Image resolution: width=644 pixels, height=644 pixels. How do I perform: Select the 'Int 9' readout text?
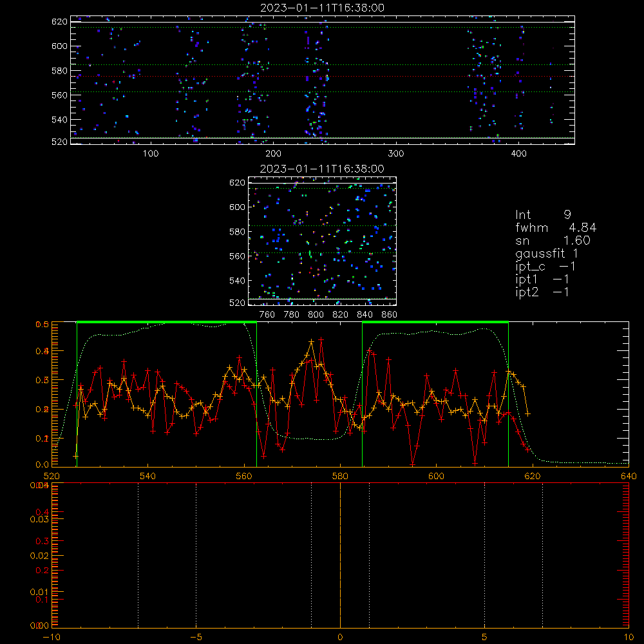tap(543, 215)
